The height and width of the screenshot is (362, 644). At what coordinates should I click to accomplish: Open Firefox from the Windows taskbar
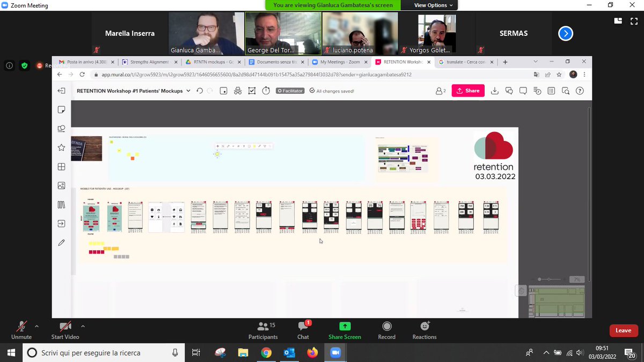(312, 352)
